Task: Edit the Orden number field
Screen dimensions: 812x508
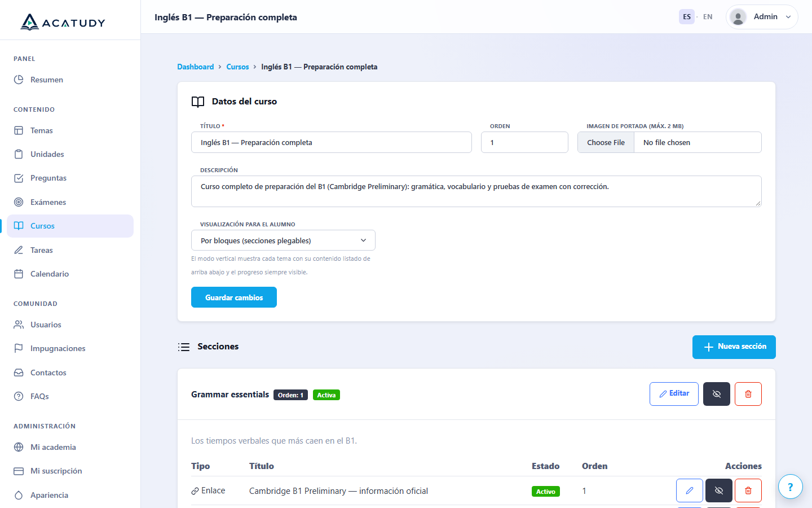Action: (524, 142)
